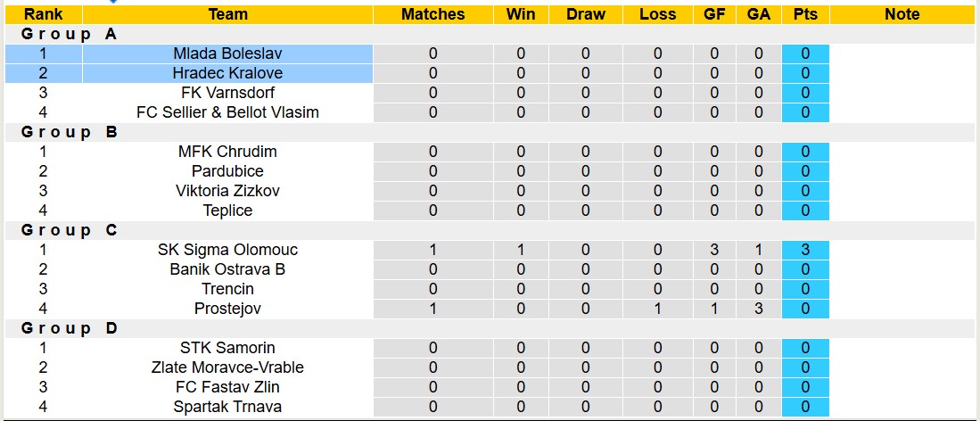Click the Note column header
Image resolution: width=980 pixels, height=421 pixels.
(x=902, y=14)
